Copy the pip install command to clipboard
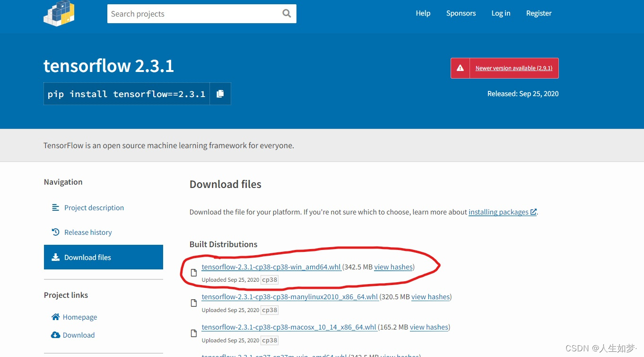 click(220, 94)
